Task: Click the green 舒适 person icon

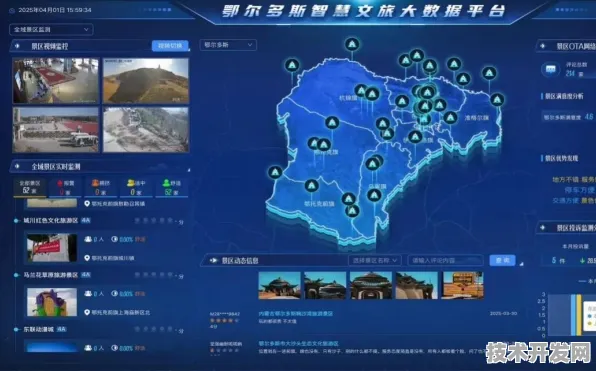Action: 166,183
